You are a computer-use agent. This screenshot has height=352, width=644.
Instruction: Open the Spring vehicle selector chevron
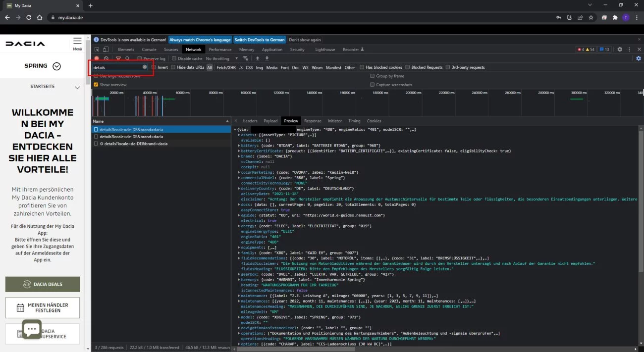tap(56, 66)
